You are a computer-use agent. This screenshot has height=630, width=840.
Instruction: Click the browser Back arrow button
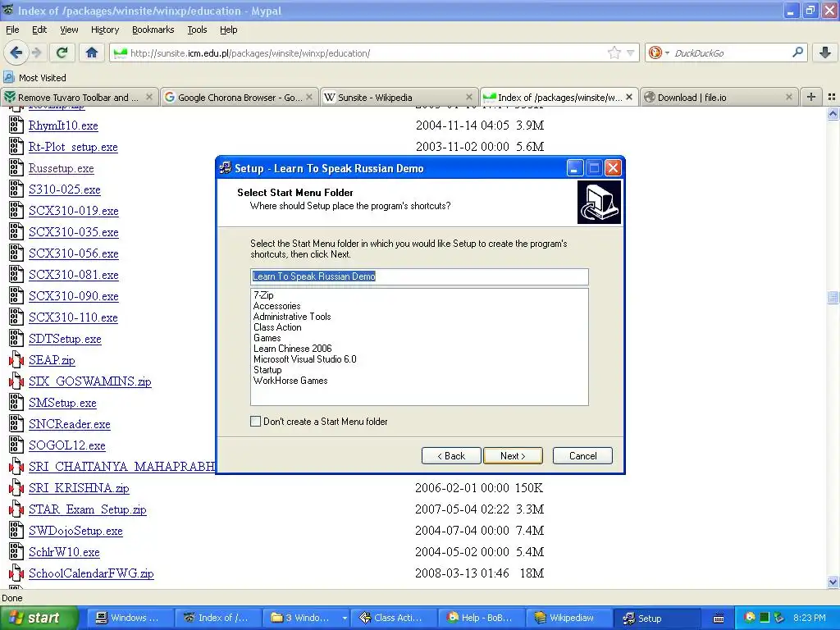(16, 52)
